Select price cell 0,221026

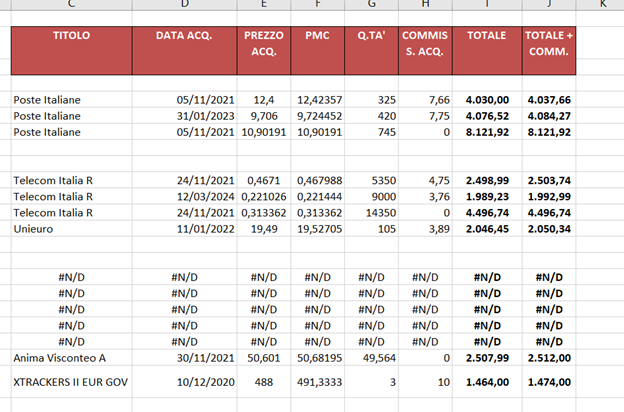tap(264, 196)
